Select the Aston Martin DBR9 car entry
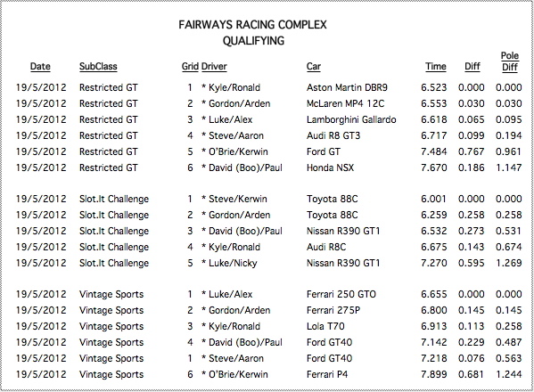The image size is (534, 392). [347, 87]
